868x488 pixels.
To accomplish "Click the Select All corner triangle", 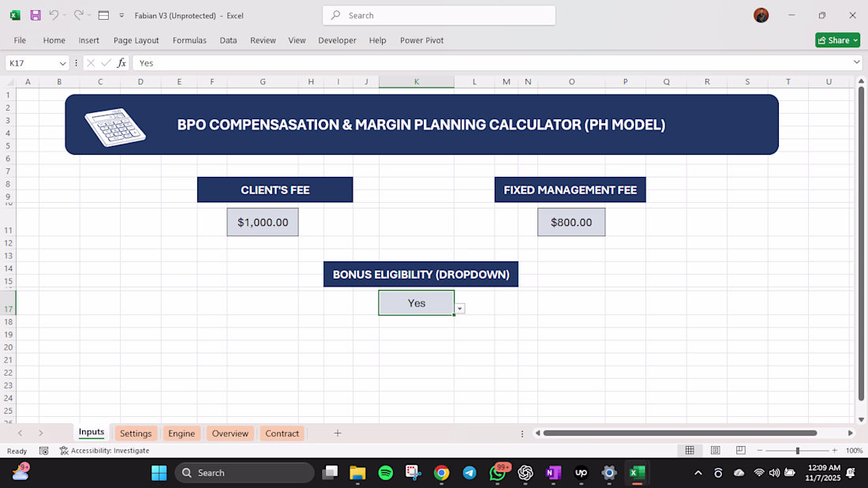I will coord(9,82).
